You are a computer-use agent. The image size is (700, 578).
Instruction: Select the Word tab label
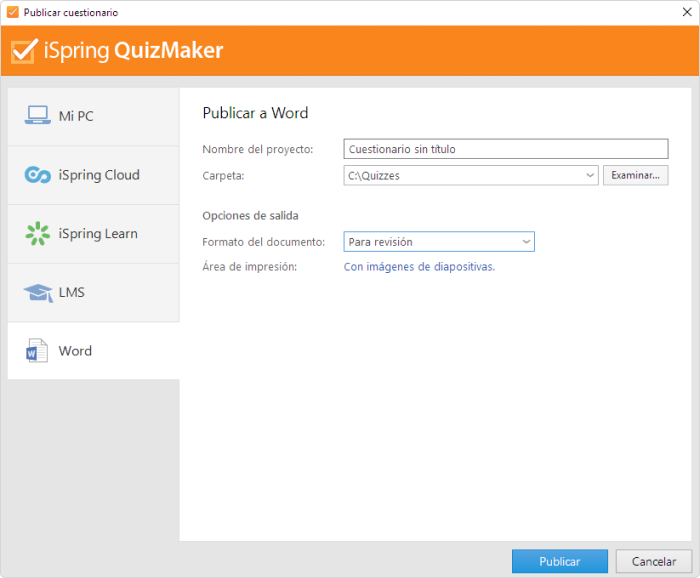75,351
